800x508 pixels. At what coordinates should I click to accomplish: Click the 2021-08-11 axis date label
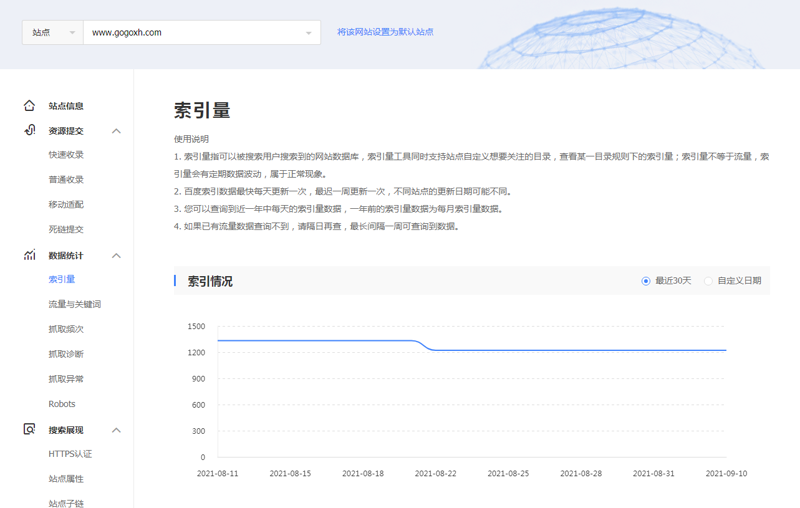click(x=217, y=473)
